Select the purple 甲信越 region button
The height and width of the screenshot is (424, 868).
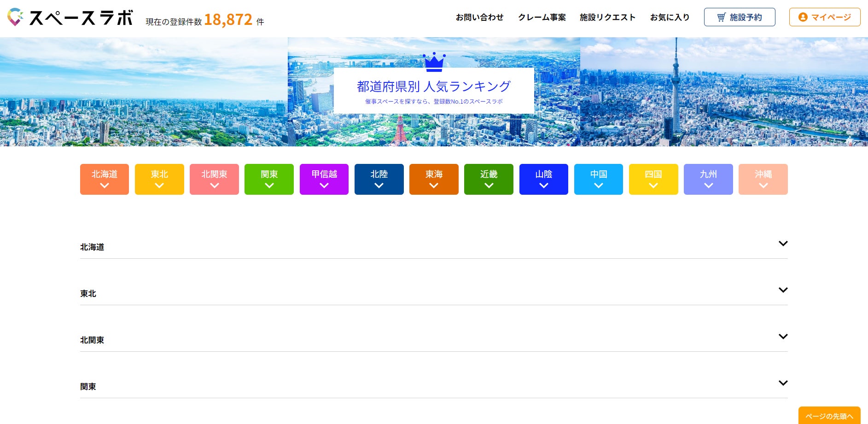click(324, 179)
